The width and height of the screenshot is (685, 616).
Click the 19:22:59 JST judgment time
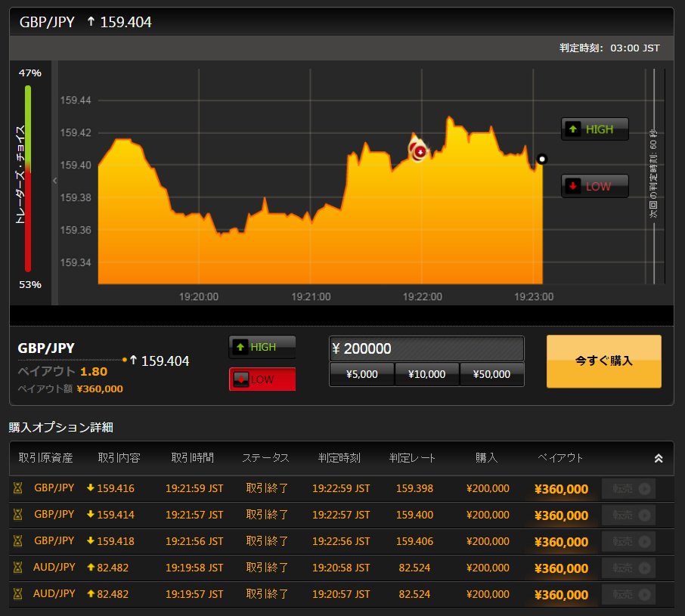[x=341, y=488]
